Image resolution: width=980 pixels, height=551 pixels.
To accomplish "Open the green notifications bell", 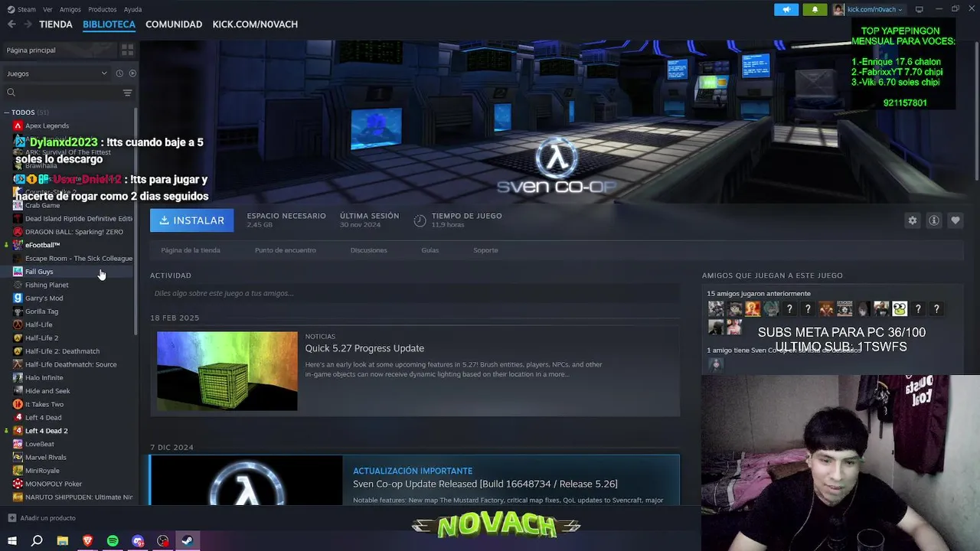I will pos(815,9).
